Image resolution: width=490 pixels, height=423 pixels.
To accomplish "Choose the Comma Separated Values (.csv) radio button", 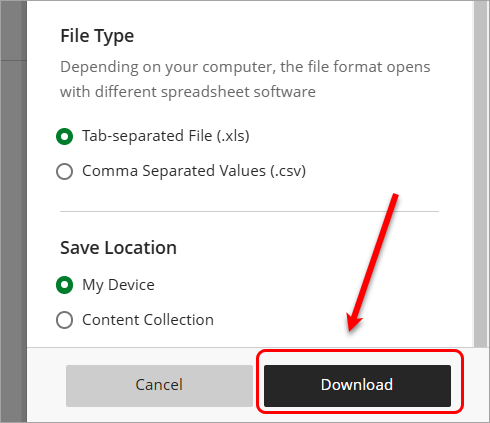I will [64, 171].
